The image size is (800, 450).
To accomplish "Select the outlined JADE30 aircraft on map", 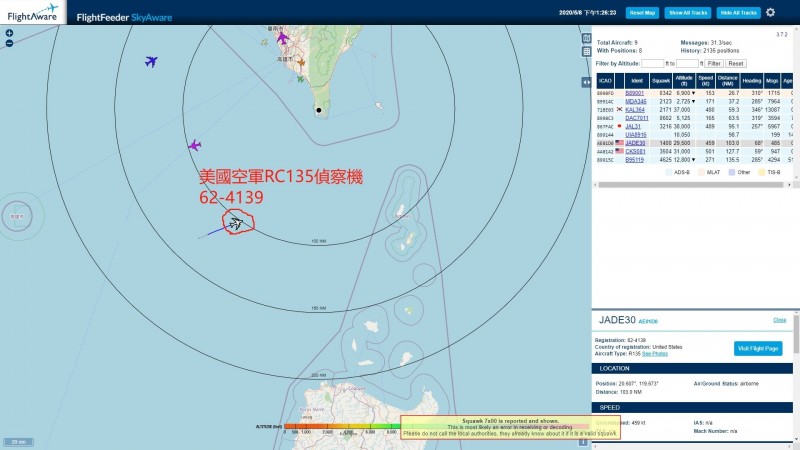I will click(x=235, y=222).
